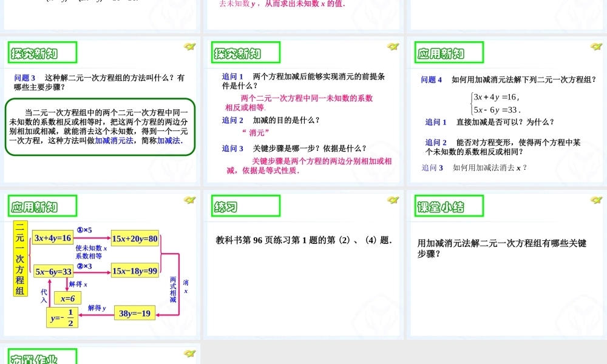The width and height of the screenshot is (607, 364).
Task: Select the 练习 slide thumbnail
Action: [x=303, y=265]
